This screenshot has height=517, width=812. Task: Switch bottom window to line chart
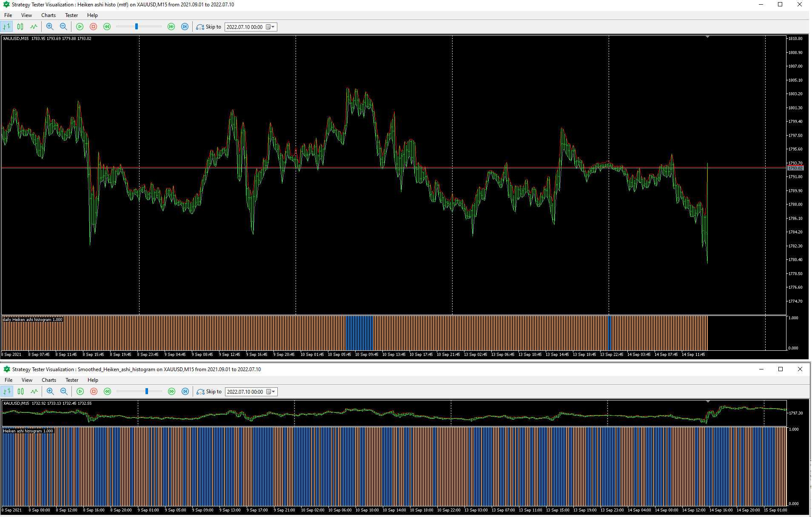point(34,392)
